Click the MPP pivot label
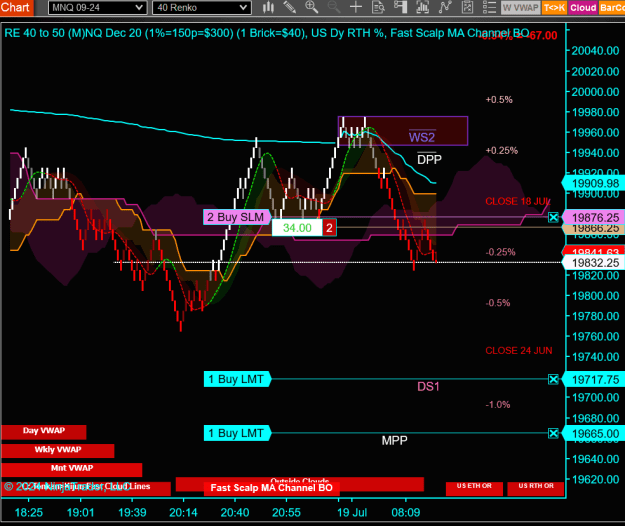The image size is (625, 526). [394, 440]
